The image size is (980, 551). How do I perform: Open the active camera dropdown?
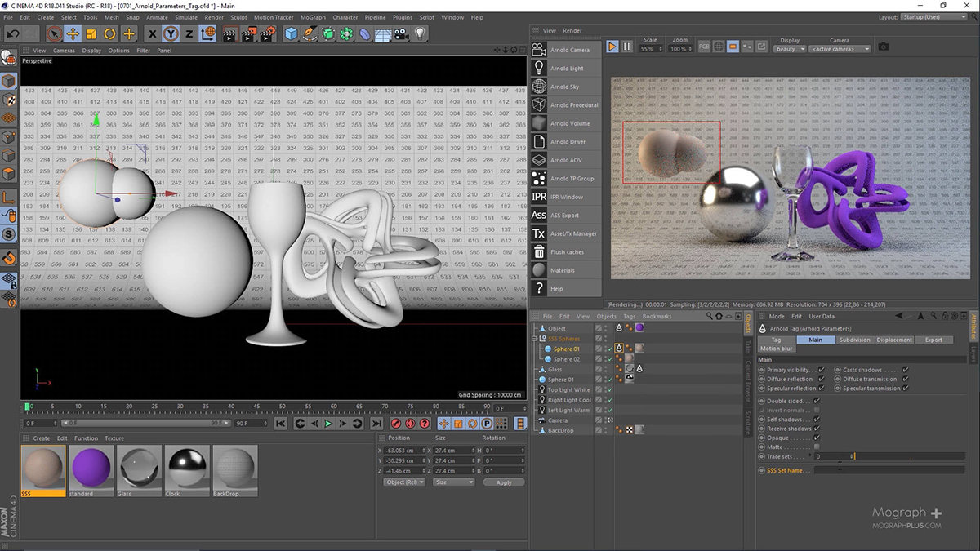(840, 49)
